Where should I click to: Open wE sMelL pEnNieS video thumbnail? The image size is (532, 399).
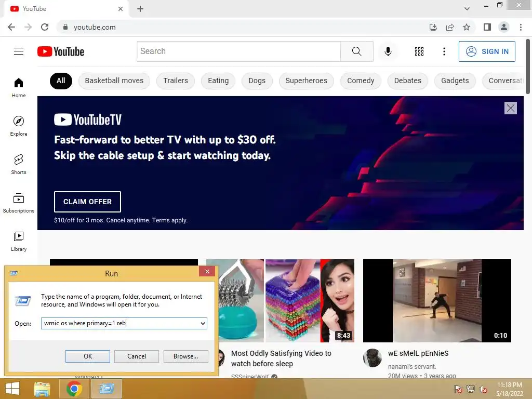[x=437, y=301]
